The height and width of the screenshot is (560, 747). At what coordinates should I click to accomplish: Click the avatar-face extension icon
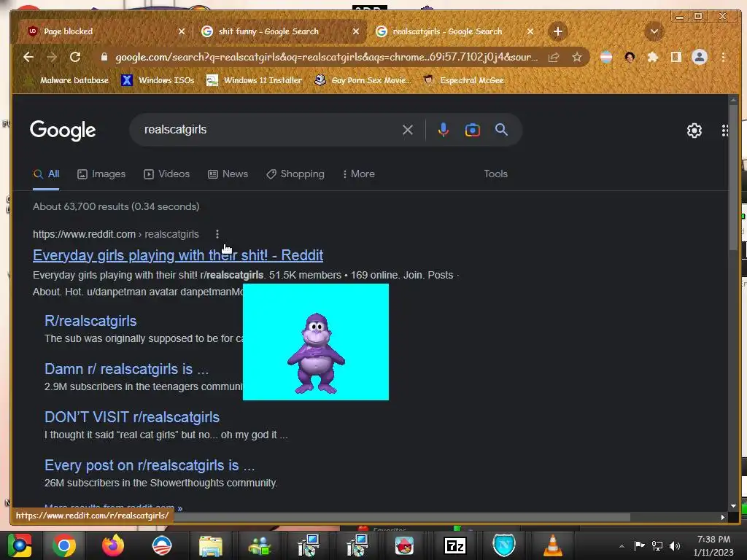(630, 57)
